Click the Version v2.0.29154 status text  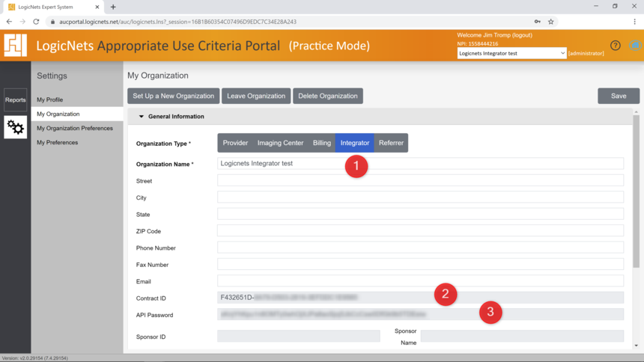[x=35, y=358]
